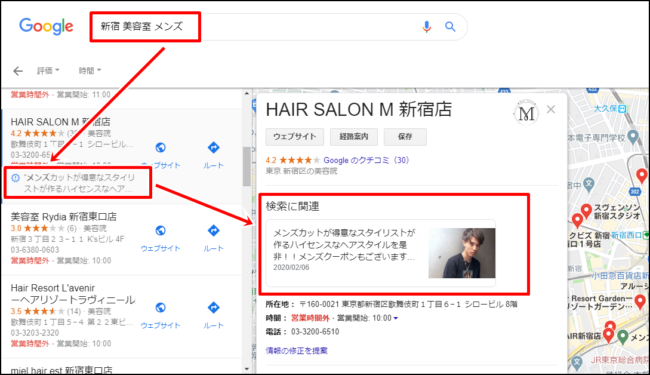This screenshot has width=650, height=375.
Task: Select miel hair est 新宿東口店 listing
Action: click(x=61, y=370)
